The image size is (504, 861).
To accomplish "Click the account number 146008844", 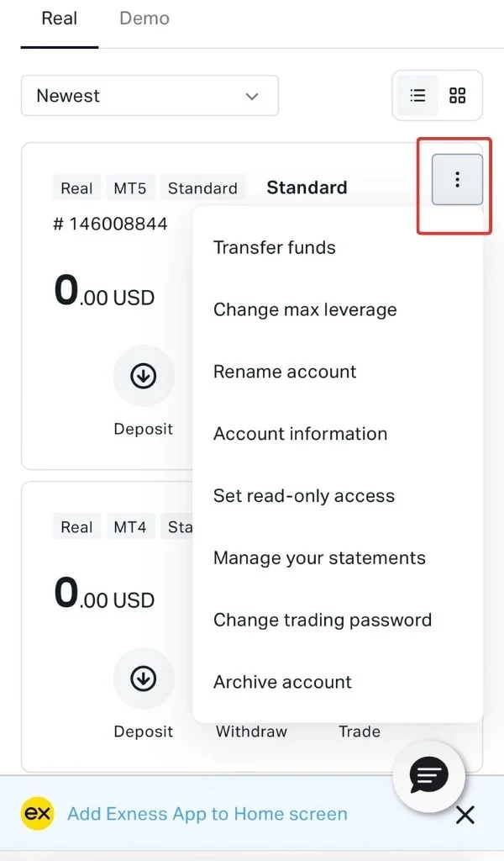I will tap(110, 224).
